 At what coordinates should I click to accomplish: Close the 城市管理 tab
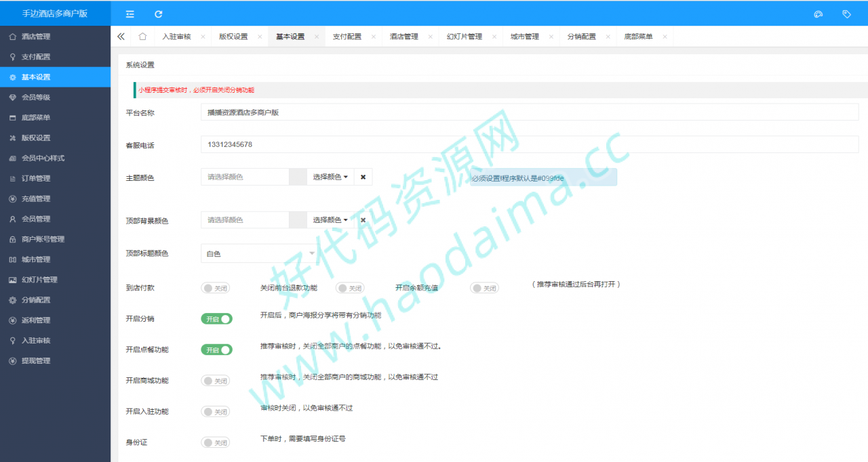[x=551, y=37]
